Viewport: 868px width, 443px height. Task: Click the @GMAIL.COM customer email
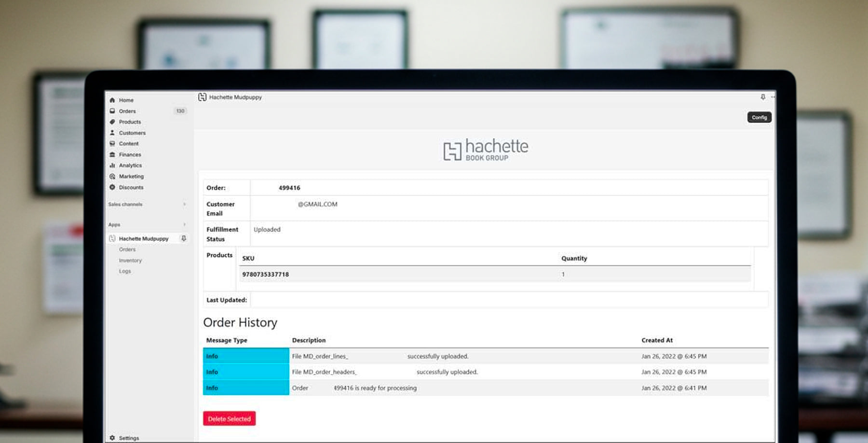click(317, 204)
